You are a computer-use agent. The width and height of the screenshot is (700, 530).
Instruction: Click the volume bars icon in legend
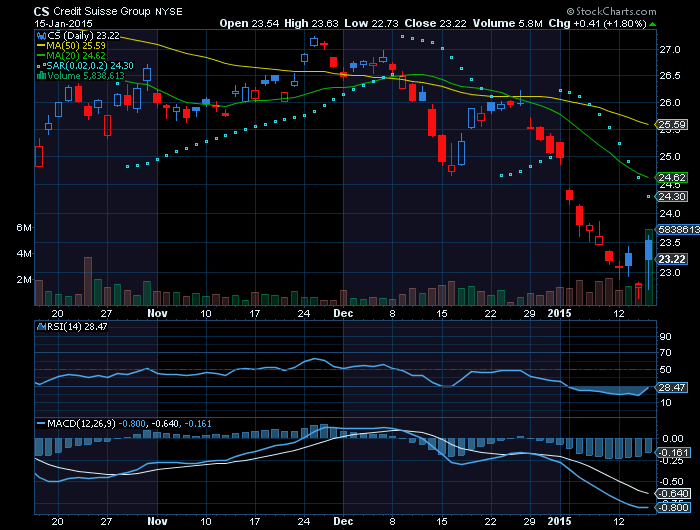pyautogui.click(x=41, y=76)
